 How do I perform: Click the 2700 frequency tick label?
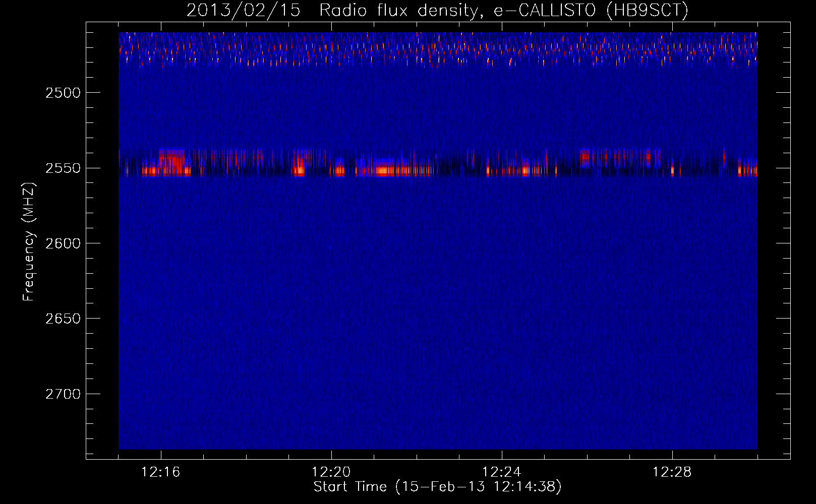63,394
